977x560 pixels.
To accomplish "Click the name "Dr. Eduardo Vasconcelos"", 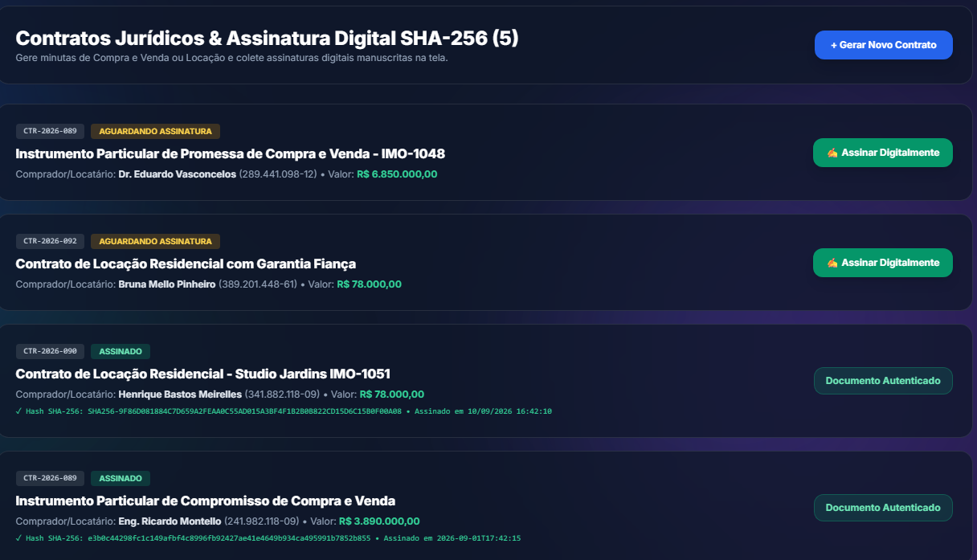I will 177,174.
